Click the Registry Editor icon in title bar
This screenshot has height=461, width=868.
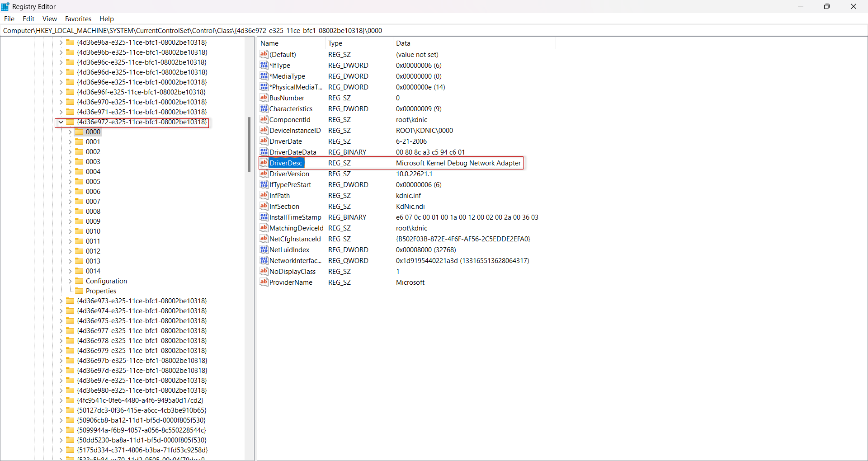[5, 6]
